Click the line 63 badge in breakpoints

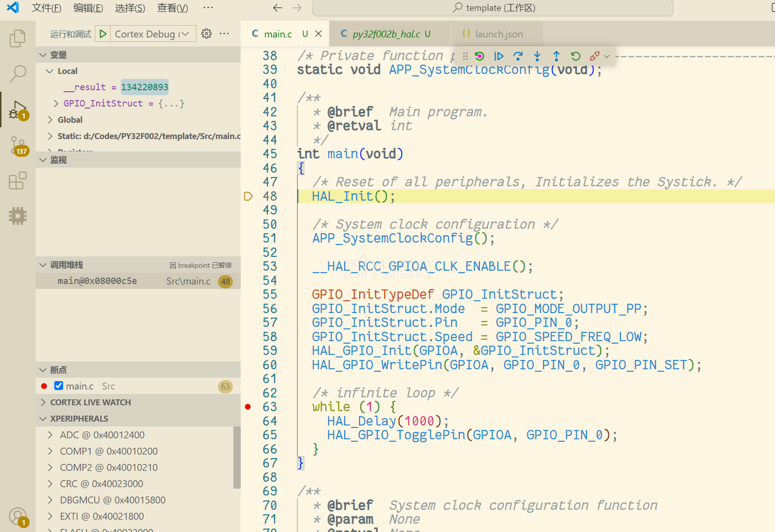click(225, 387)
